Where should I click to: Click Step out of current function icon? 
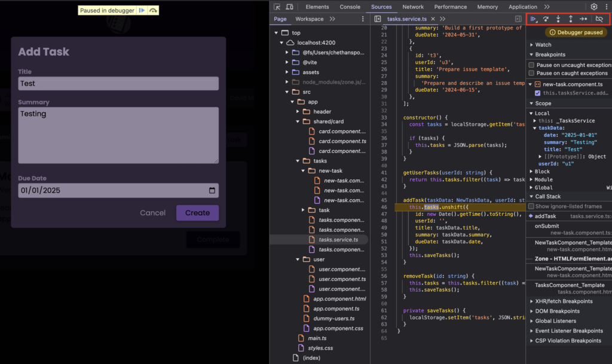(x=570, y=19)
